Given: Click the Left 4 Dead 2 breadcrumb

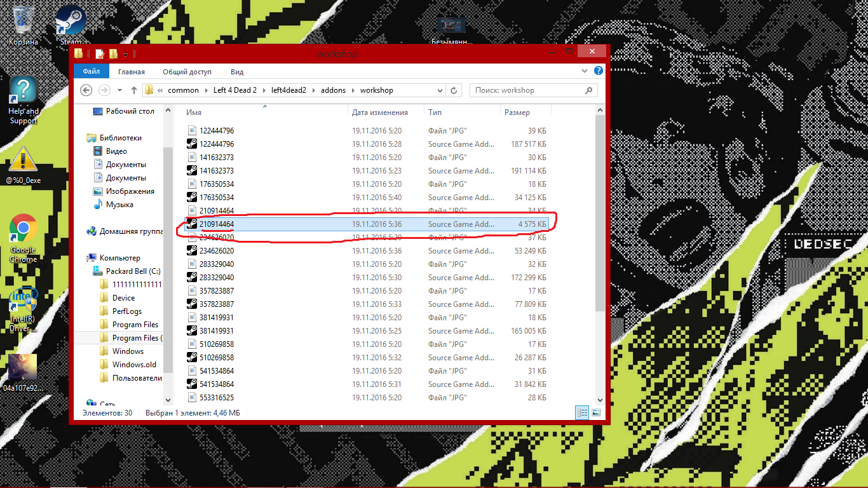Looking at the screenshot, I should [x=235, y=90].
